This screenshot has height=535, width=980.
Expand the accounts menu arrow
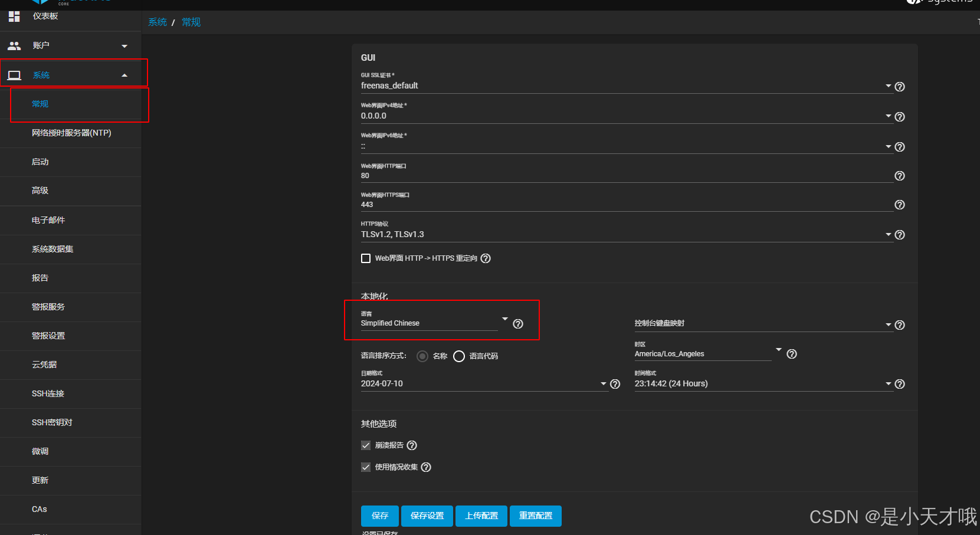[124, 46]
